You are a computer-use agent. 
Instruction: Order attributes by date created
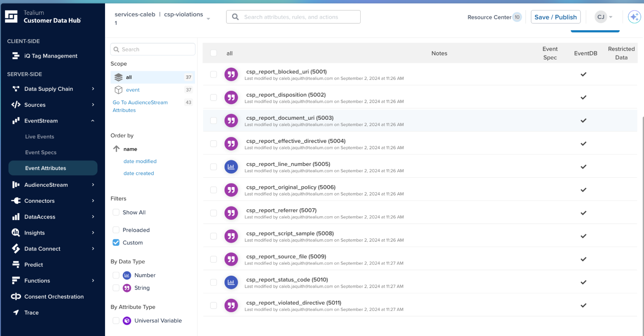click(x=139, y=173)
